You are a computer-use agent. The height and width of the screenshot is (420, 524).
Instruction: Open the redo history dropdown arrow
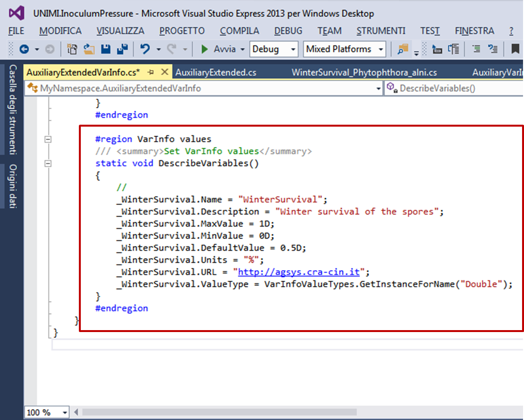(185, 49)
